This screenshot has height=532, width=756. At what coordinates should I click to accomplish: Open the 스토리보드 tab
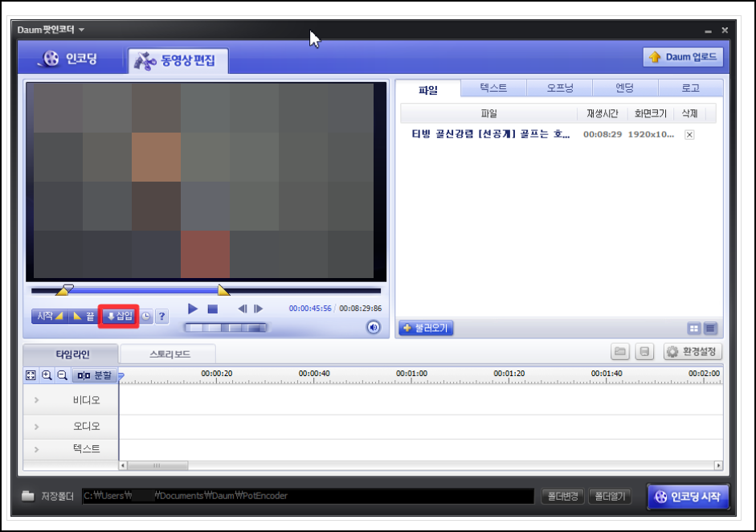click(170, 354)
